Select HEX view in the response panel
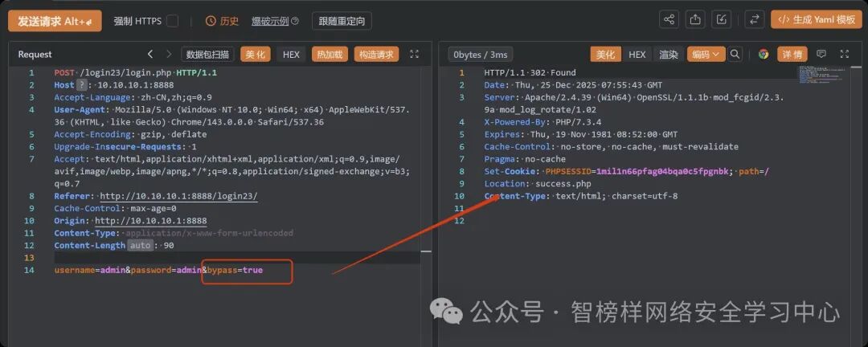 637,55
